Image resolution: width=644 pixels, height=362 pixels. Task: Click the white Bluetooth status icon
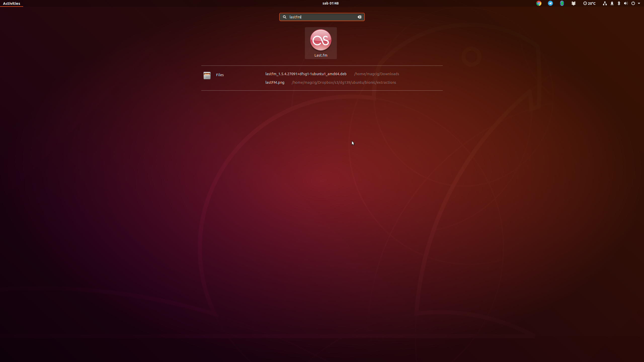619,3
